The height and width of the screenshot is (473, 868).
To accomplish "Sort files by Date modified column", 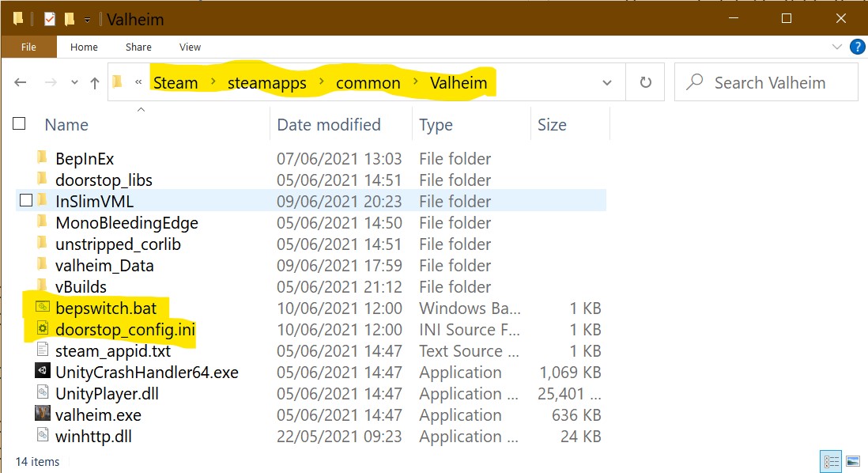I will point(329,125).
